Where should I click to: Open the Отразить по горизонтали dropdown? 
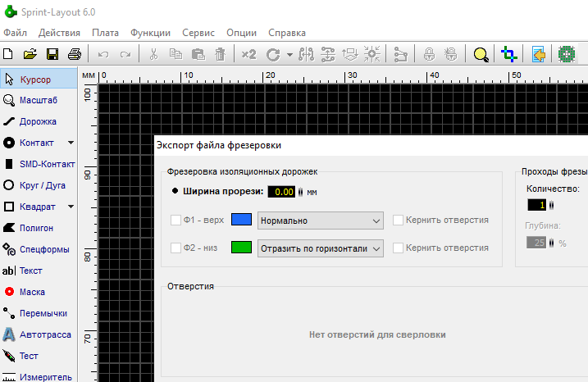321,248
